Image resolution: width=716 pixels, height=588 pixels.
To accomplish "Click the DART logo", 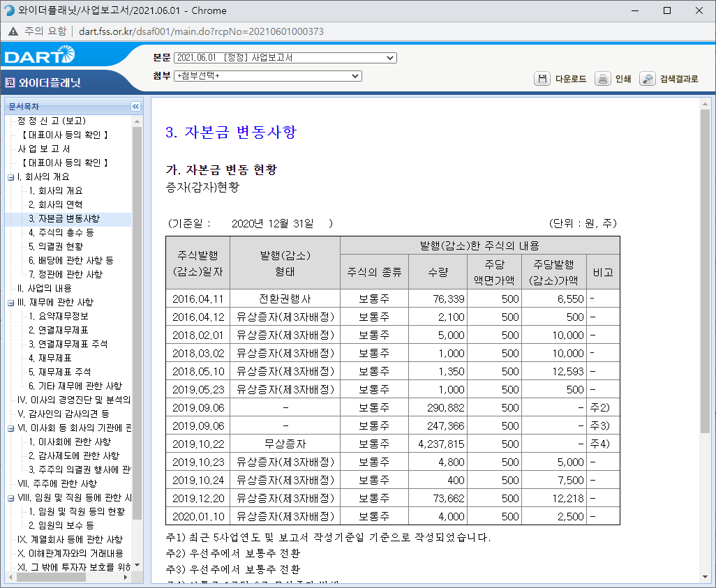I will coord(39,55).
